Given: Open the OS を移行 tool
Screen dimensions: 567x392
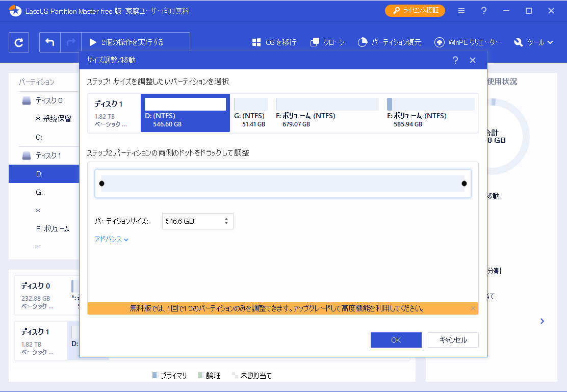Looking at the screenshot, I should 274,42.
